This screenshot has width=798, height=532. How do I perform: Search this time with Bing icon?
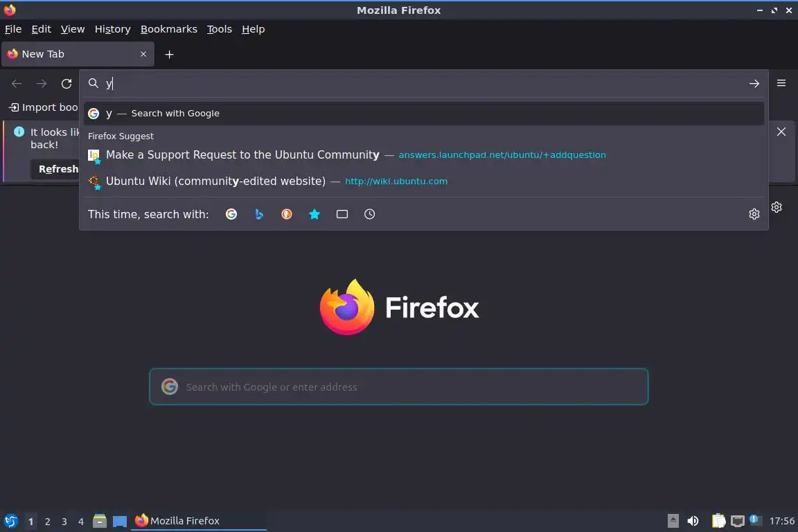pos(259,214)
